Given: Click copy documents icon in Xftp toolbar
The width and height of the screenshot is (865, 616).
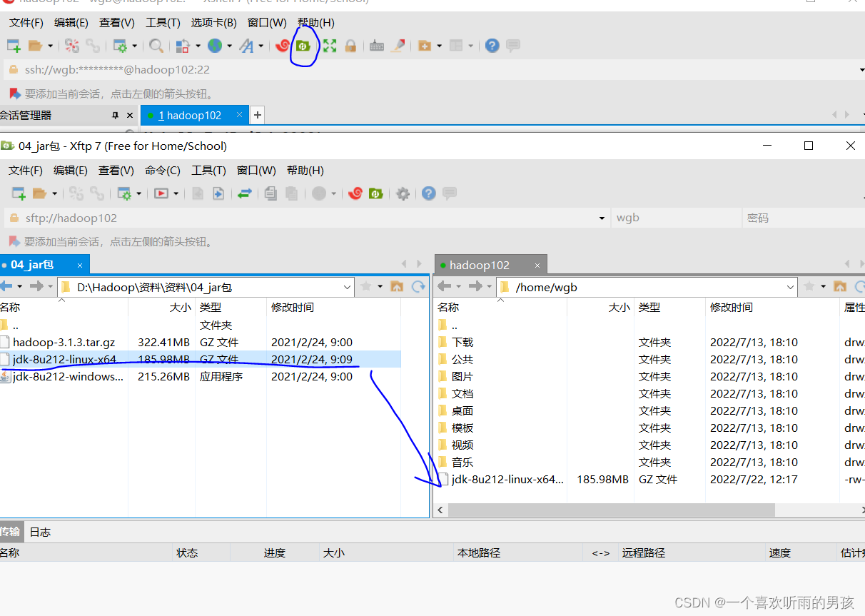Looking at the screenshot, I should (x=270, y=193).
